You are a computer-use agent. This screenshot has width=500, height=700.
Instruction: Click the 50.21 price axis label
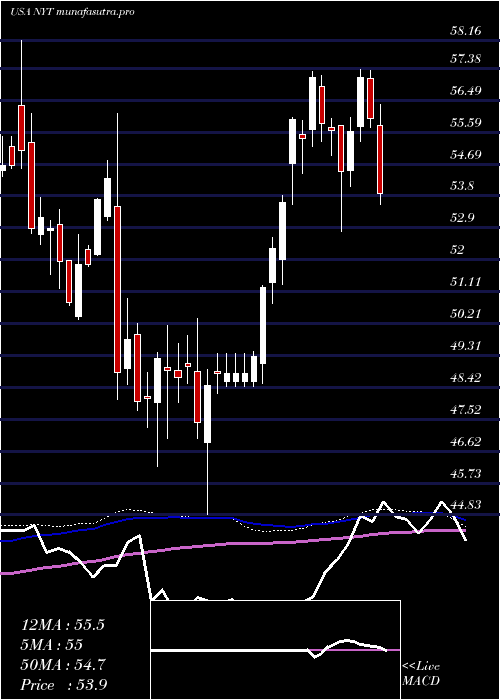click(x=465, y=314)
